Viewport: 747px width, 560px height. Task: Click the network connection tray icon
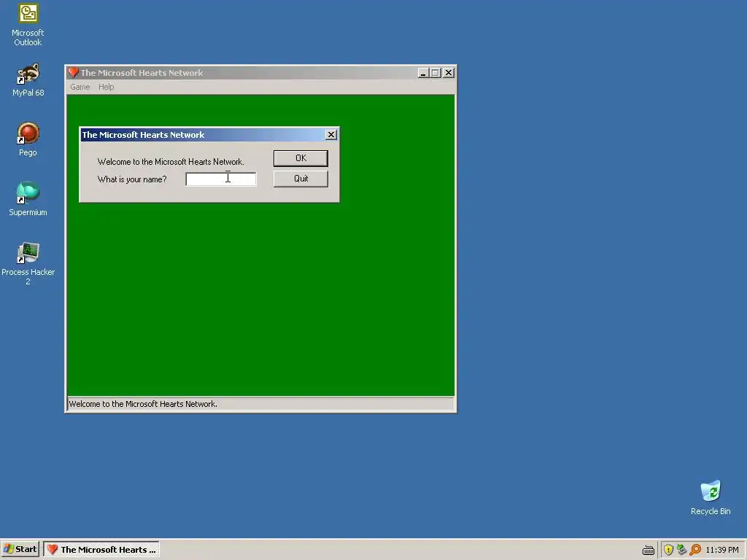681,550
